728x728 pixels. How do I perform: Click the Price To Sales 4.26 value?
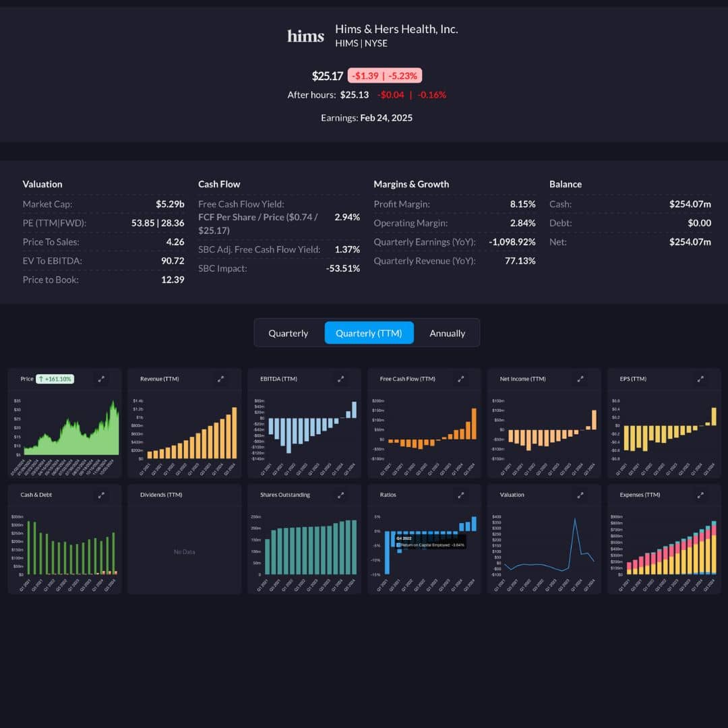coord(175,242)
